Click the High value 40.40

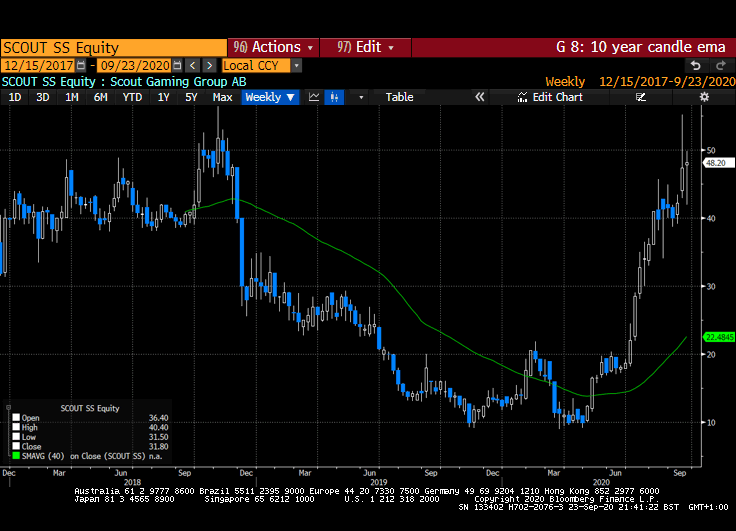[x=158, y=427]
